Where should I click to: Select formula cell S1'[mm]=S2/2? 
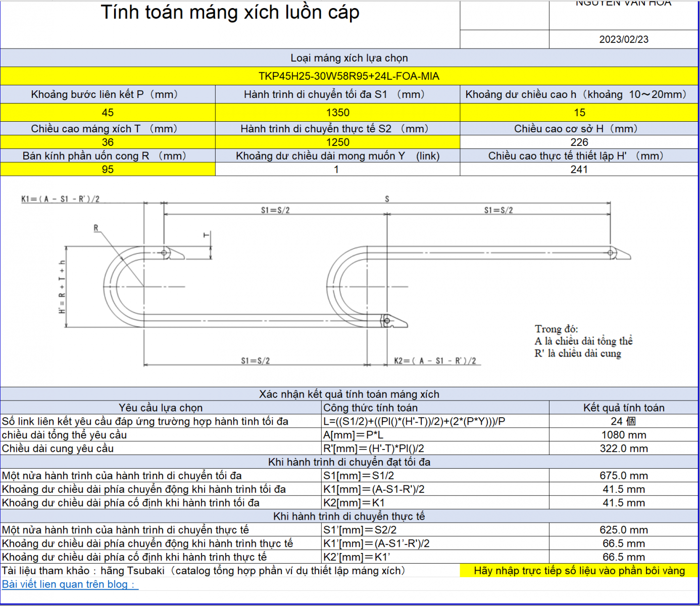click(435, 530)
